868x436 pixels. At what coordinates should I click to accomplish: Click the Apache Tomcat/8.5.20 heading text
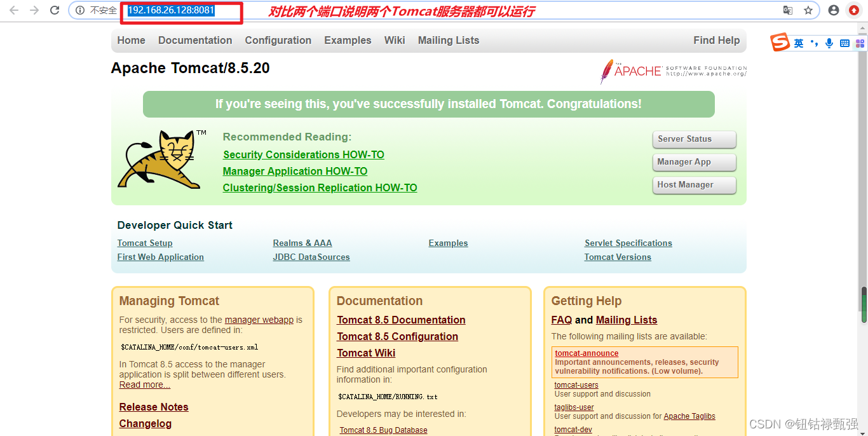[x=190, y=68]
